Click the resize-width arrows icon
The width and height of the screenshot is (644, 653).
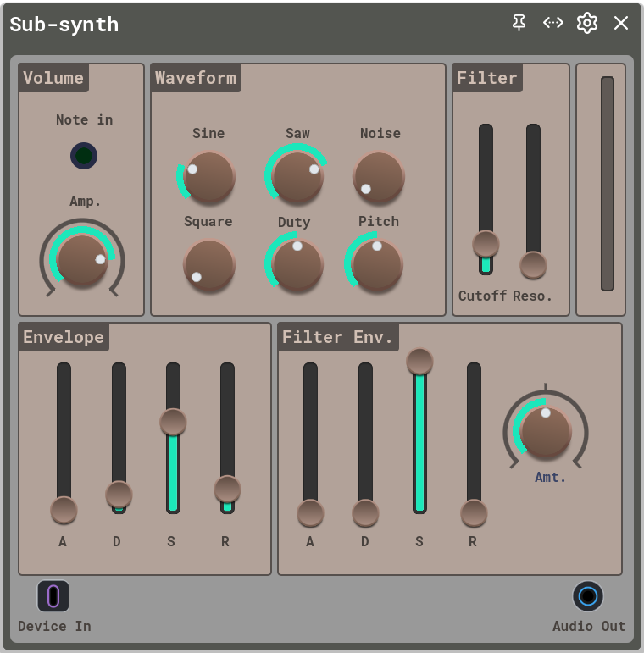[552, 23]
